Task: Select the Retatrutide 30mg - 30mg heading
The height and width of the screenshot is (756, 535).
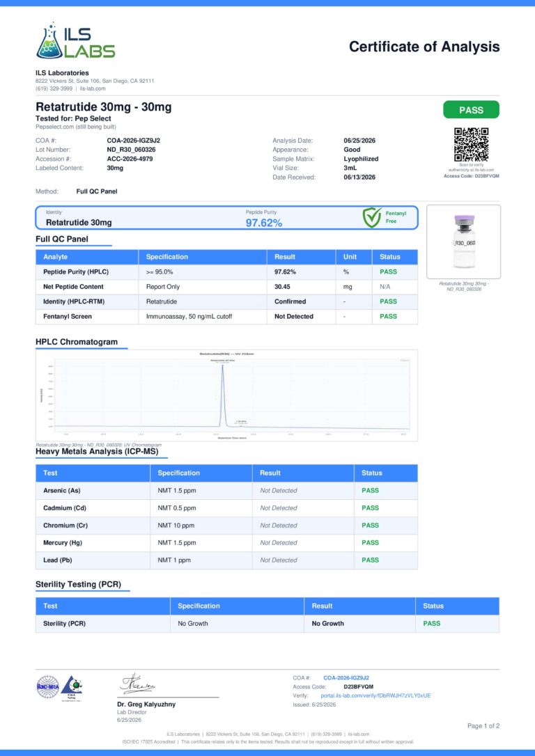Action: (x=104, y=107)
